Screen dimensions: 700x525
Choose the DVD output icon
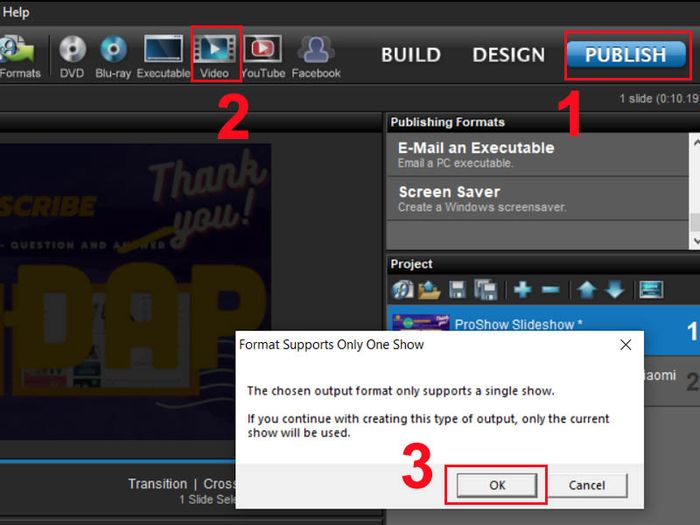[72, 57]
